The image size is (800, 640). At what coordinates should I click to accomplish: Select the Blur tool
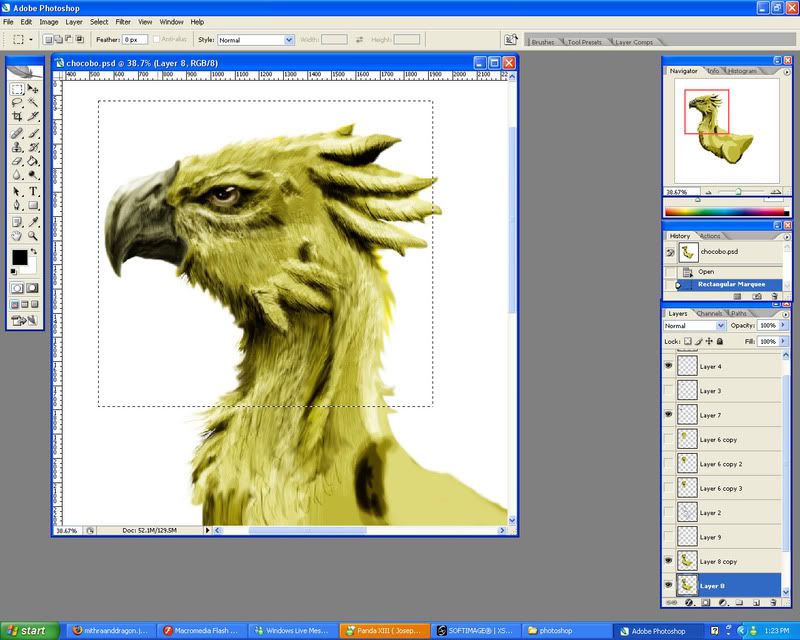pos(17,175)
